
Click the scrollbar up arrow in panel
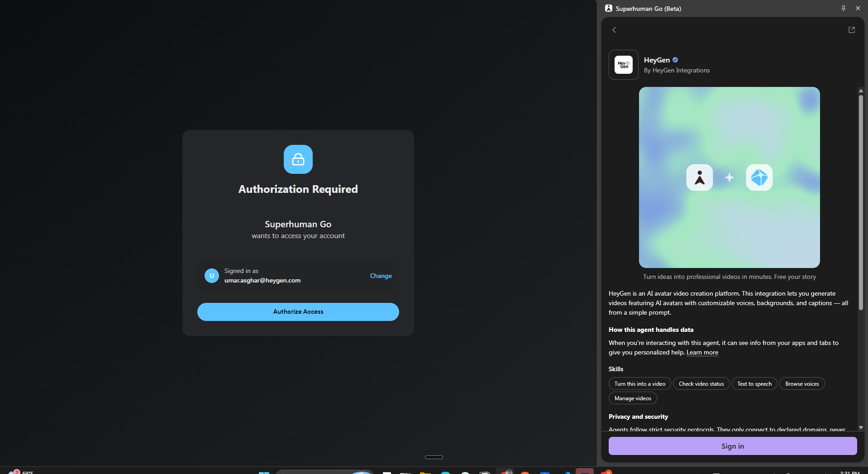(x=861, y=91)
